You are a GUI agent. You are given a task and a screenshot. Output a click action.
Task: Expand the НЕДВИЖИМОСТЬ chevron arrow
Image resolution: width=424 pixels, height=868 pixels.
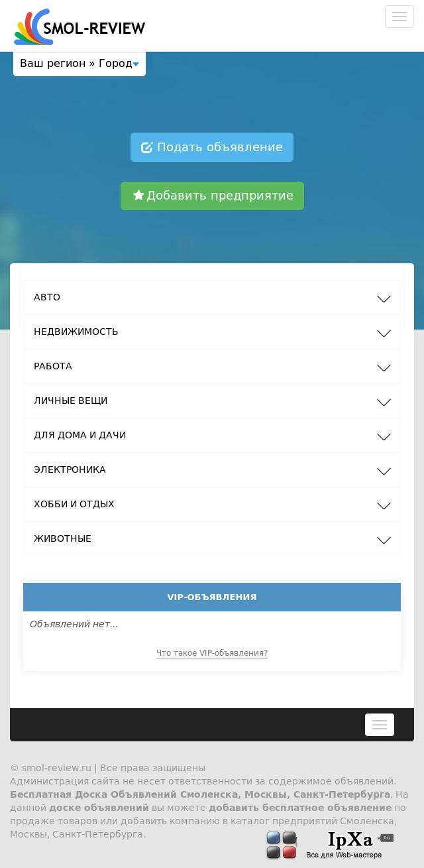click(x=384, y=334)
